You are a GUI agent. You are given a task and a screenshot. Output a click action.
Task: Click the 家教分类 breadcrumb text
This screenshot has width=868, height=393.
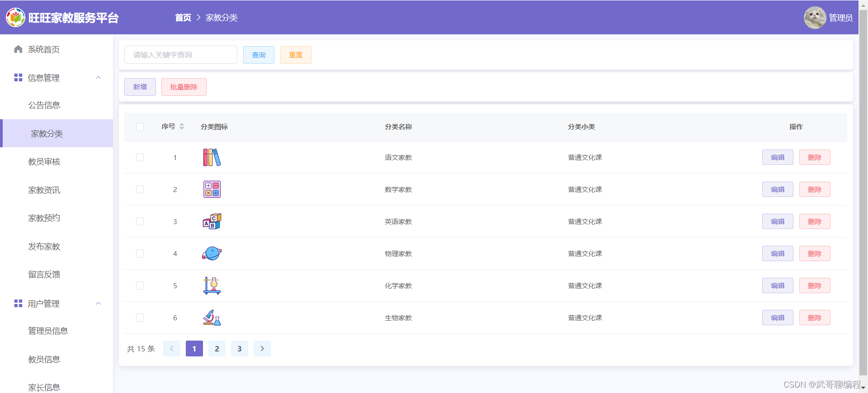(222, 18)
